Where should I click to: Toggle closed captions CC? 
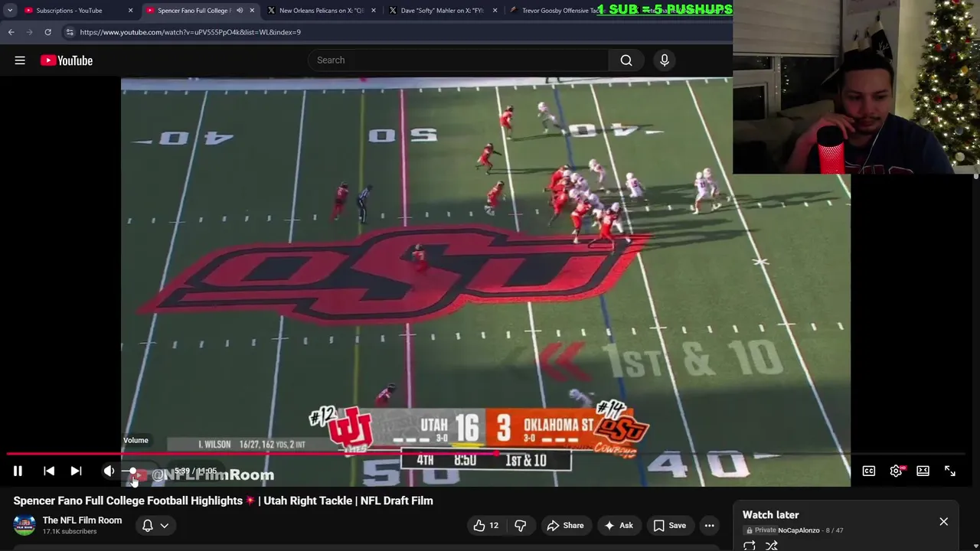coord(869,471)
